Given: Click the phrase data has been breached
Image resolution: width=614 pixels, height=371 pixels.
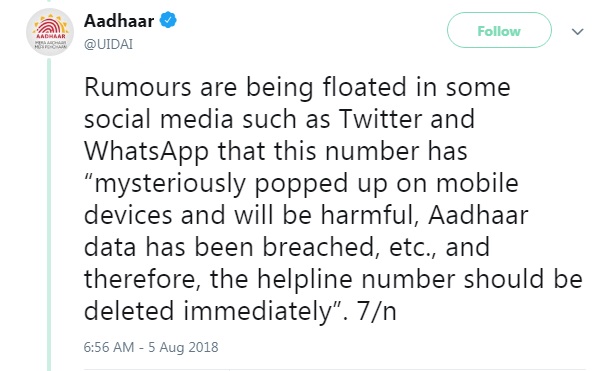Looking at the screenshot, I should 229,247.
